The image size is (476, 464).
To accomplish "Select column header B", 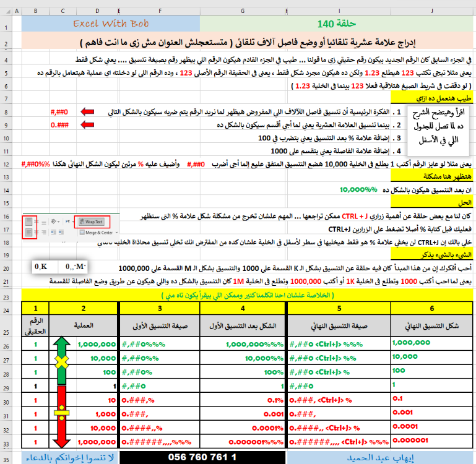I will click(x=35, y=11).
